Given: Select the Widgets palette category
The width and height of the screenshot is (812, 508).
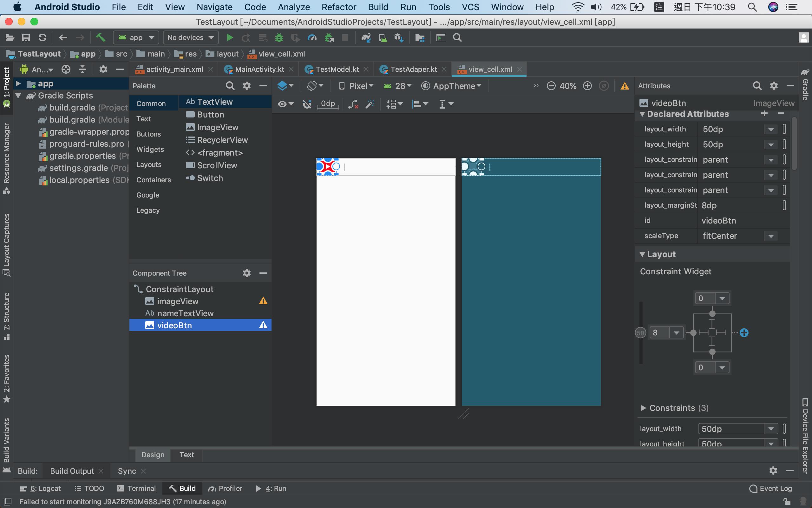Looking at the screenshot, I should click(150, 150).
